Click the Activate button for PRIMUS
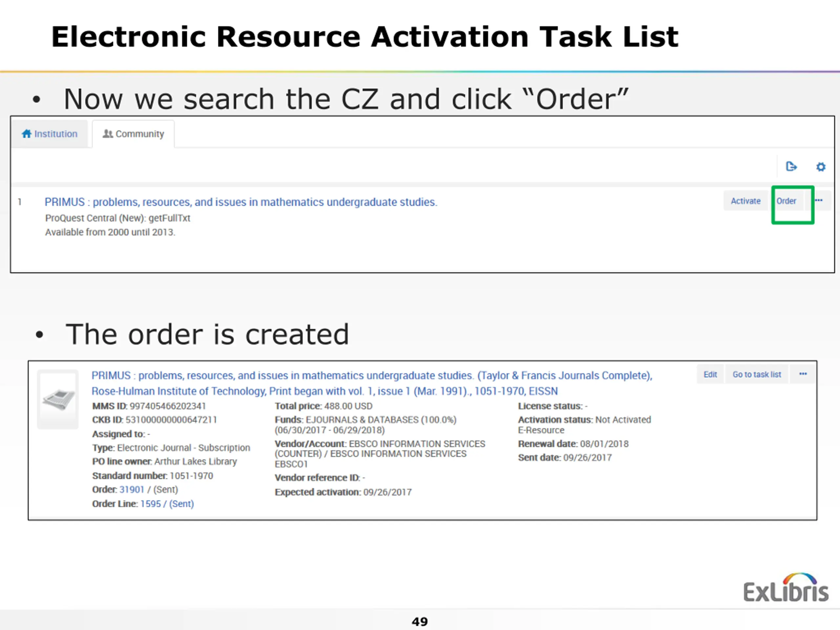 point(745,201)
